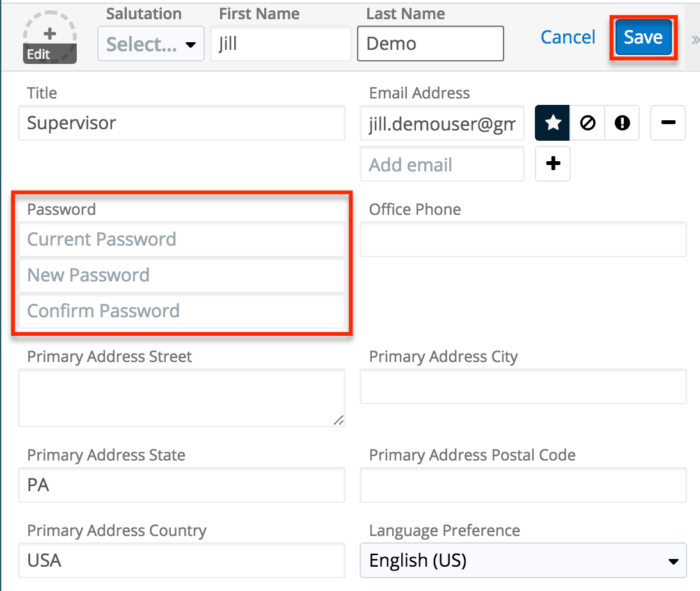Select the Title field containing Supervisor
This screenshot has width=700, height=591.
(x=182, y=123)
